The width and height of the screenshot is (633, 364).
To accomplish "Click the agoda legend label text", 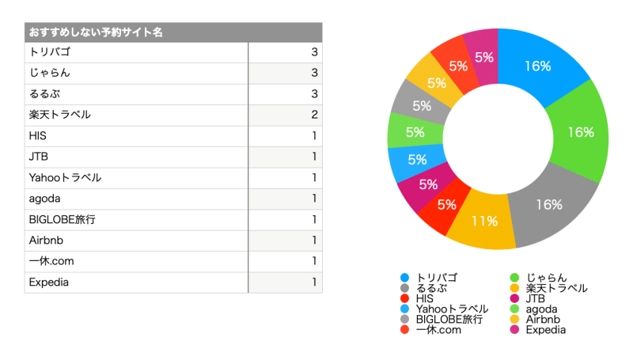I will click(x=545, y=309).
